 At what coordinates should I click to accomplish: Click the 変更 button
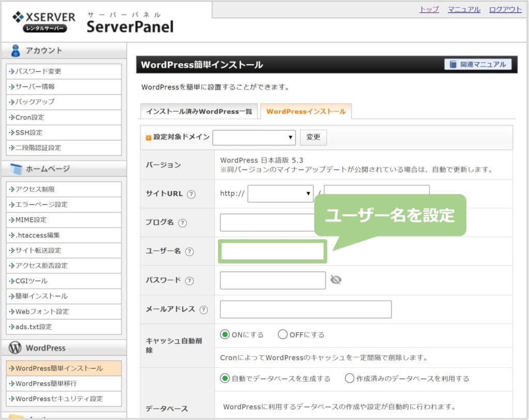313,137
